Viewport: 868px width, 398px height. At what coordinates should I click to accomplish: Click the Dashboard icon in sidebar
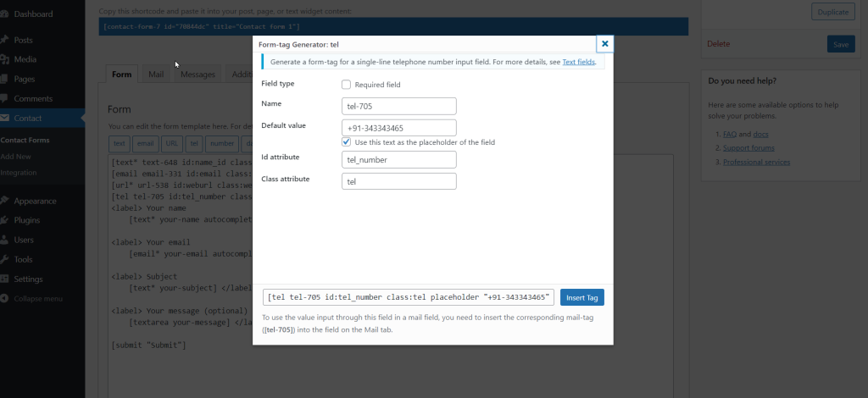click(x=5, y=14)
